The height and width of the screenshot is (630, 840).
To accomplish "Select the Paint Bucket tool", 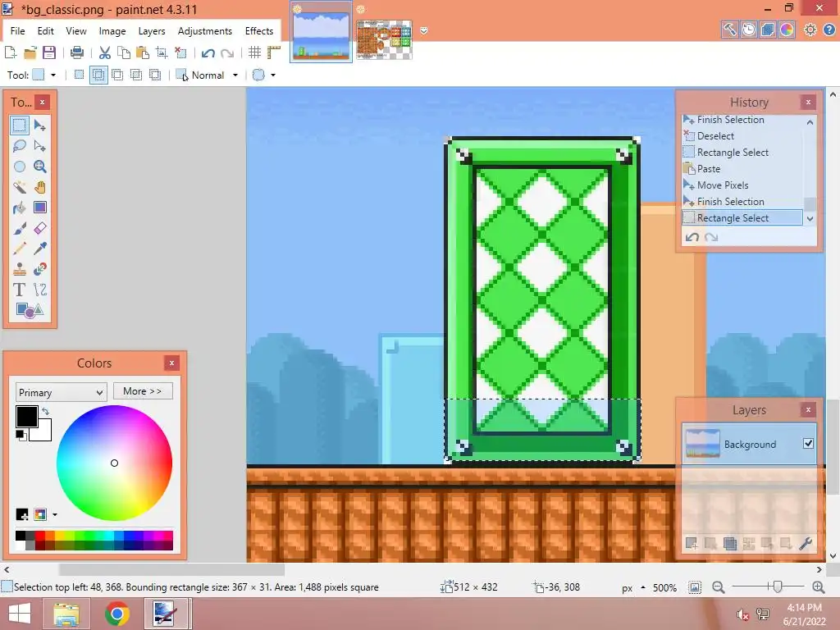I will click(20, 208).
